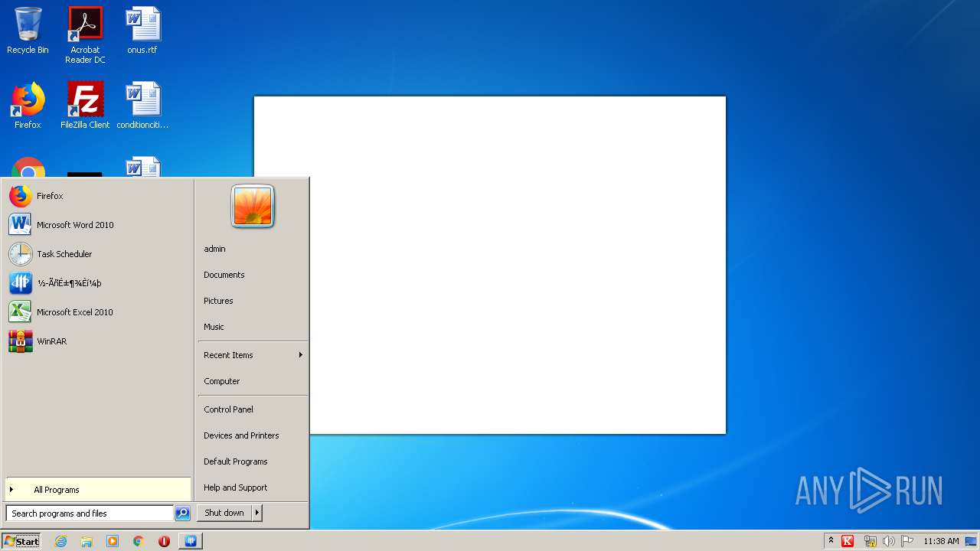Open Default Programs

click(x=253, y=461)
